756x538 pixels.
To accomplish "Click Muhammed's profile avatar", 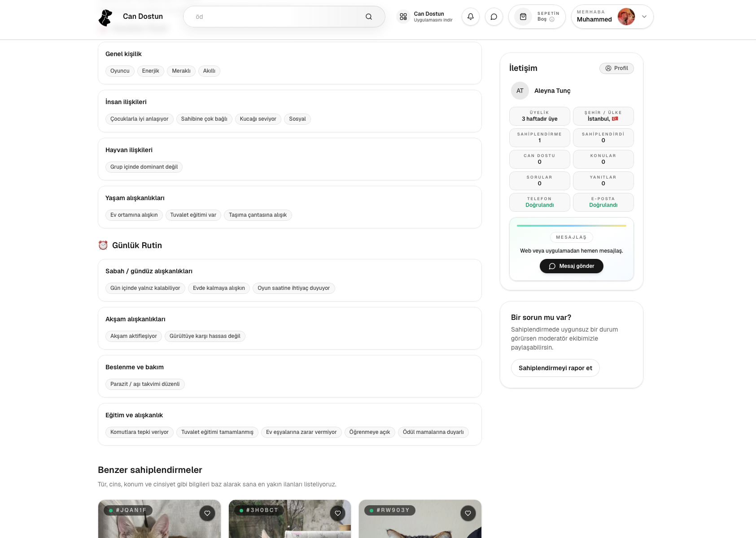I will (x=626, y=17).
